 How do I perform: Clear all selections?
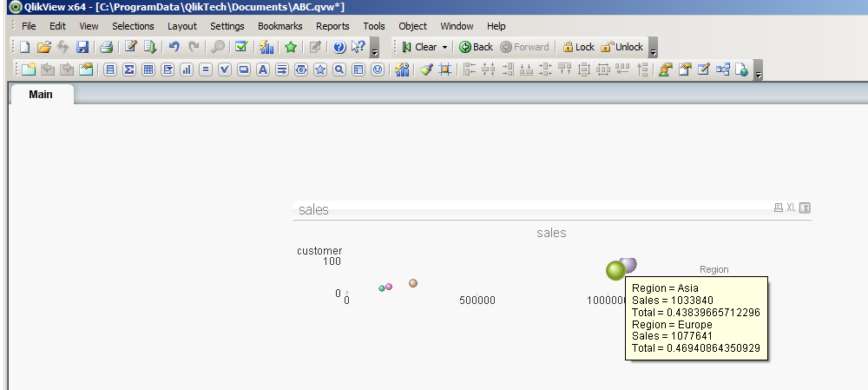pos(419,47)
